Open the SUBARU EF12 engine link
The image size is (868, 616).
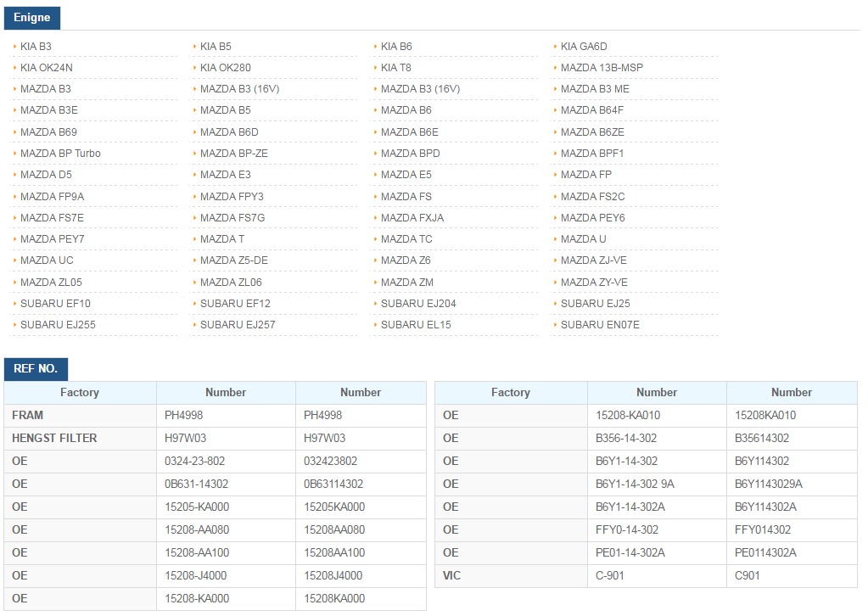click(x=235, y=303)
